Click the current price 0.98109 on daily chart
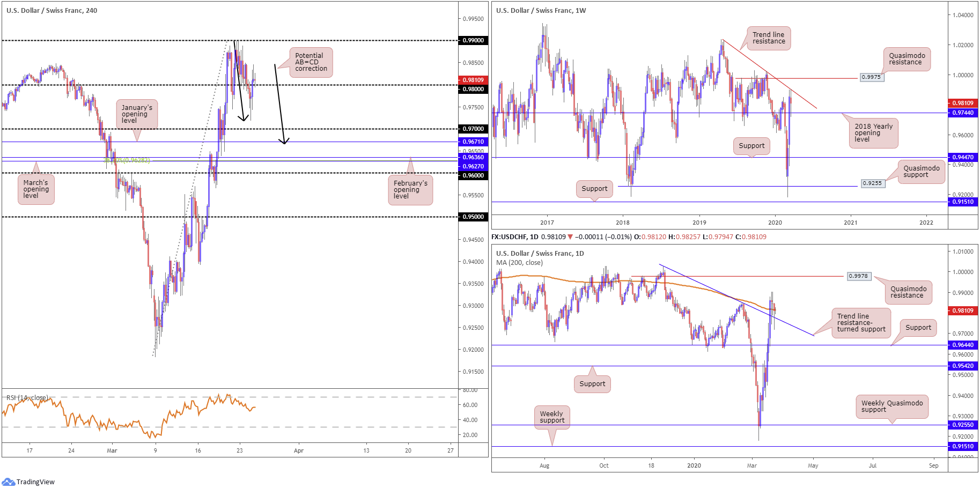This screenshot has width=980, height=488. [962, 310]
